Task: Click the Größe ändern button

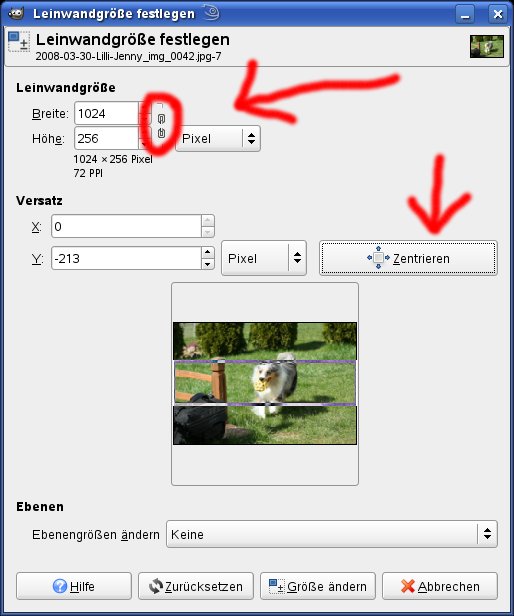Action: pyautogui.click(x=318, y=586)
